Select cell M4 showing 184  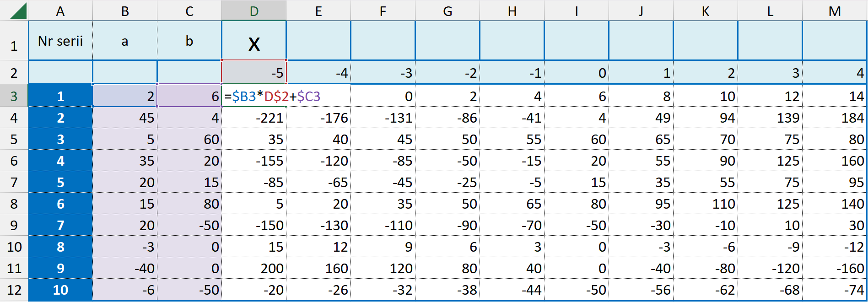(x=834, y=118)
